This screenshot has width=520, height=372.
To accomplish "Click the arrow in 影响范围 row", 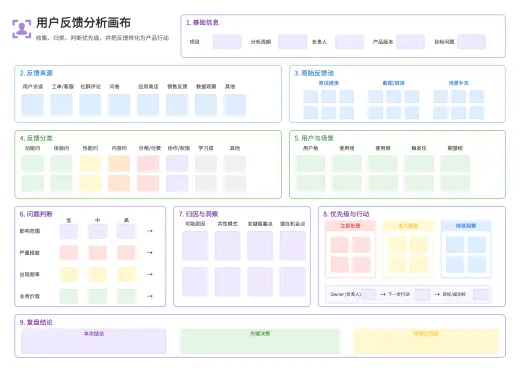I will 150,231.
